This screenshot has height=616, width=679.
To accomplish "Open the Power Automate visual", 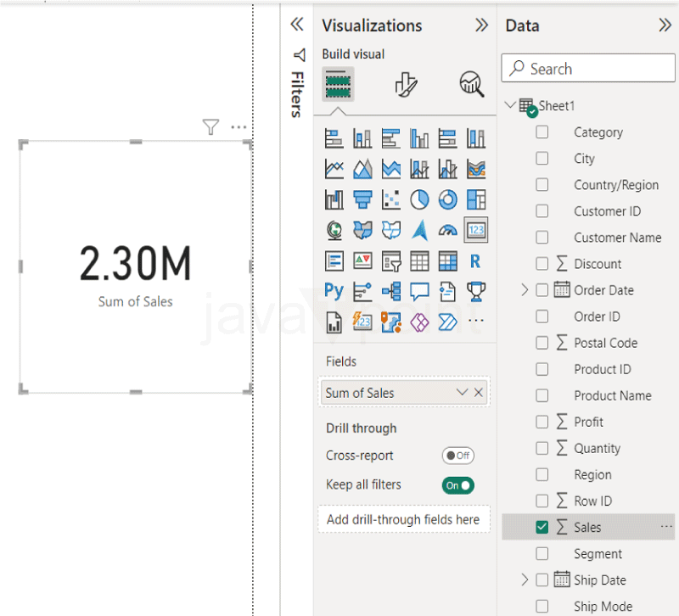I will tap(448, 322).
